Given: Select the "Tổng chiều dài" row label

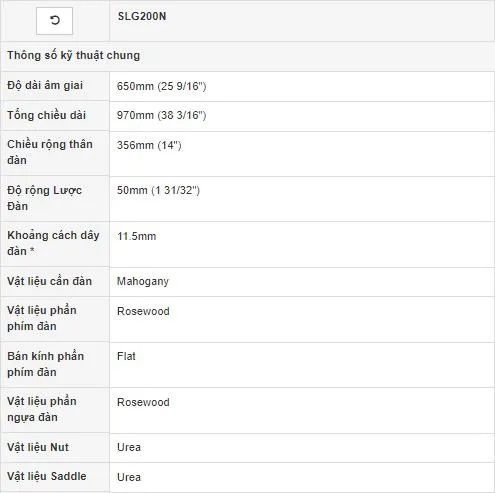Looking at the screenshot, I should 46,115.
